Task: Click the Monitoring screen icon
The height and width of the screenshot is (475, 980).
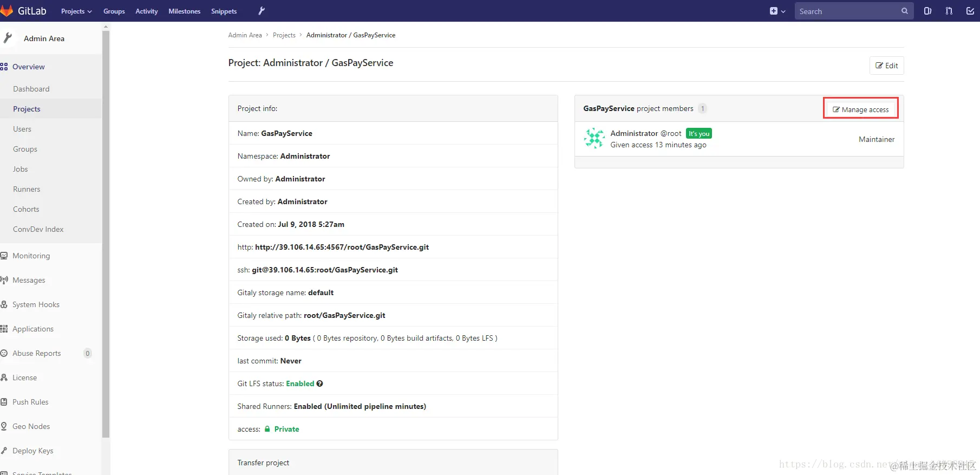Action: click(4, 256)
